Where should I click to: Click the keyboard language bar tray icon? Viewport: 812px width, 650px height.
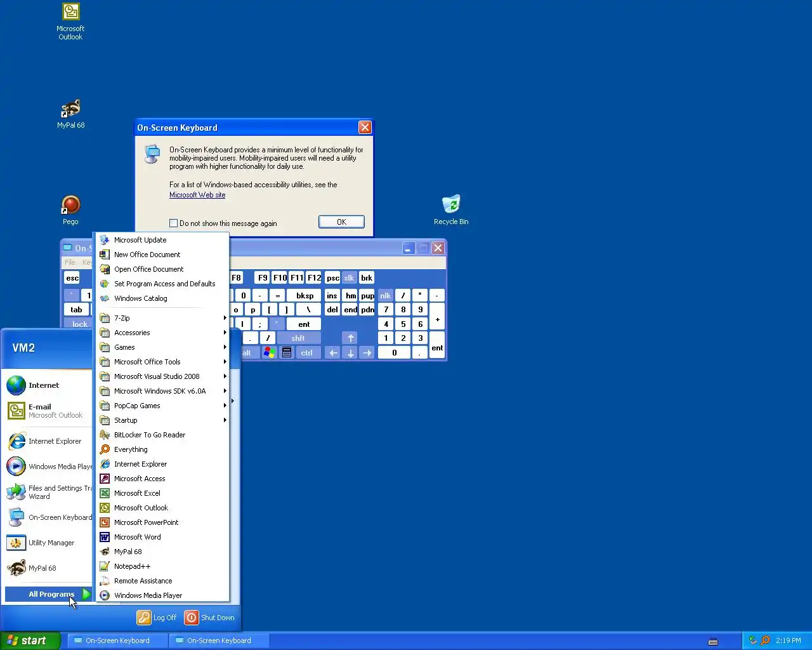pyautogui.click(x=713, y=641)
